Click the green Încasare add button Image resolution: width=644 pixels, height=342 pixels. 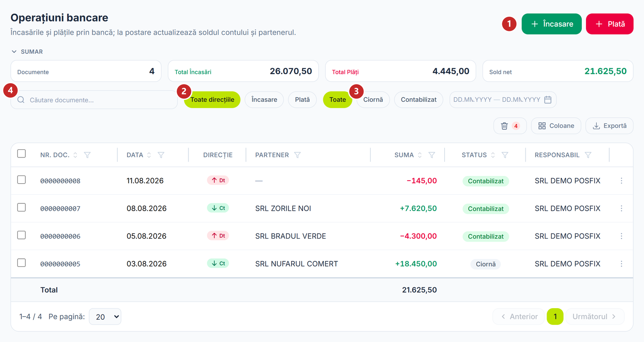click(x=552, y=24)
